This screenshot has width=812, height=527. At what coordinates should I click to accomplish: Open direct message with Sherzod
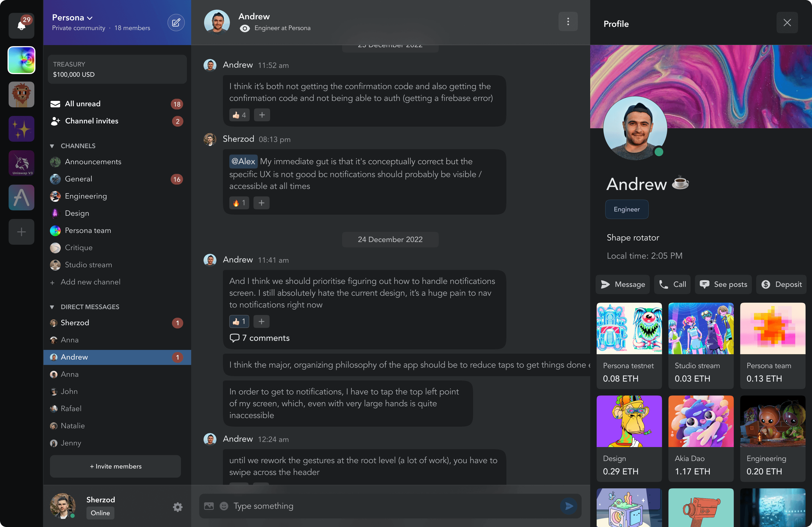117,323
